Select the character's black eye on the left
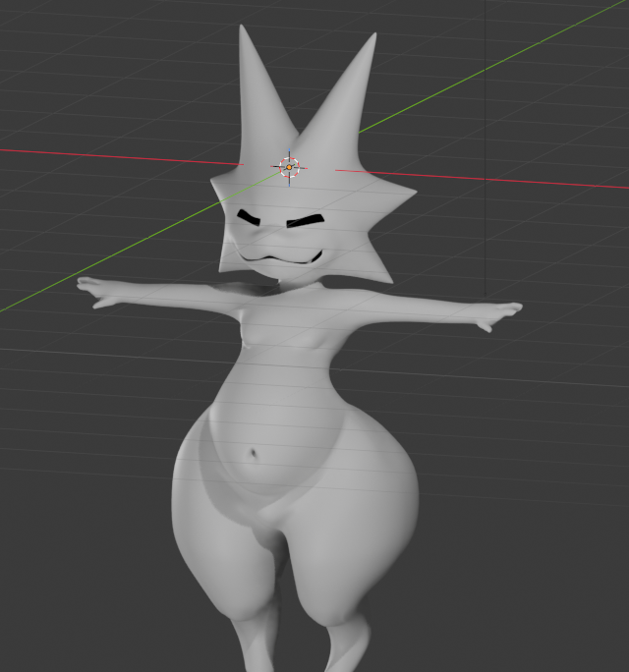 pos(249,217)
